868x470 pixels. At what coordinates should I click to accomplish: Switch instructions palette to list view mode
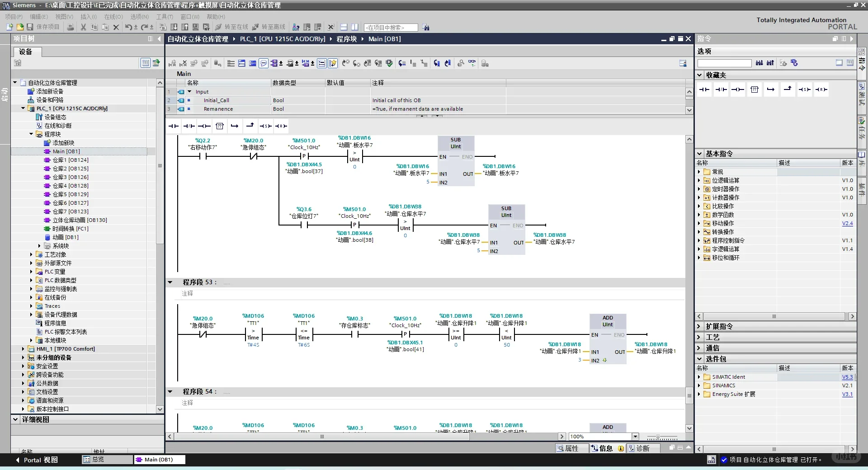tap(850, 63)
